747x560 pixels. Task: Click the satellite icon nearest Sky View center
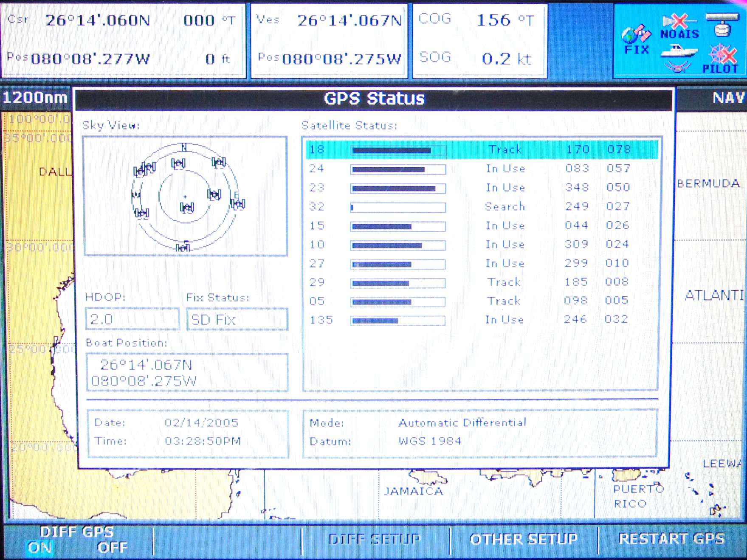187,207
